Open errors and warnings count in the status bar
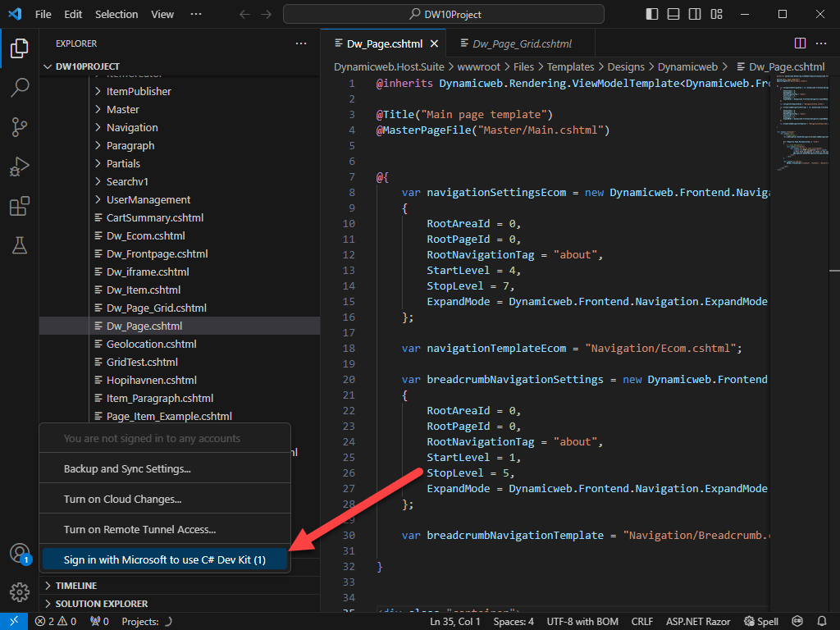The image size is (840, 630). pyautogui.click(x=56, y=622)
